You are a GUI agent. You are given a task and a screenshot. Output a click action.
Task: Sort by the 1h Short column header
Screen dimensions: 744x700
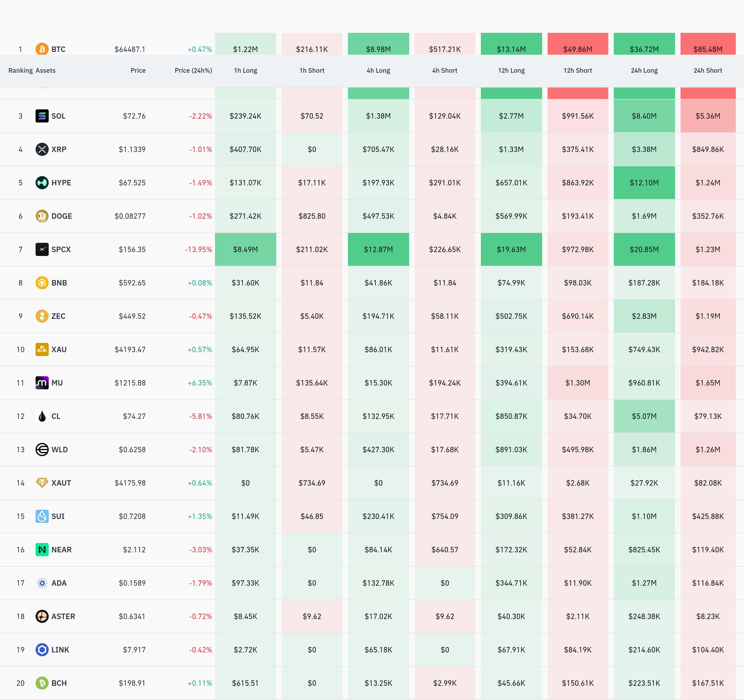tap(312, 70)
